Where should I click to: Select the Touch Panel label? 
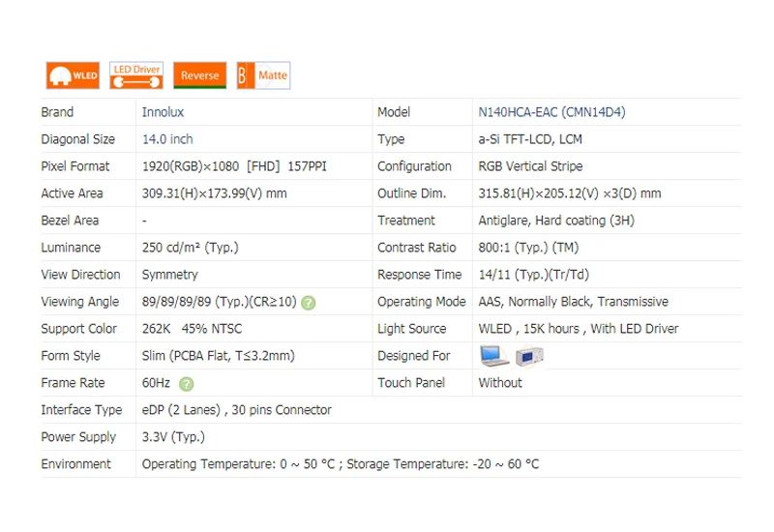[x=411, y=383]
